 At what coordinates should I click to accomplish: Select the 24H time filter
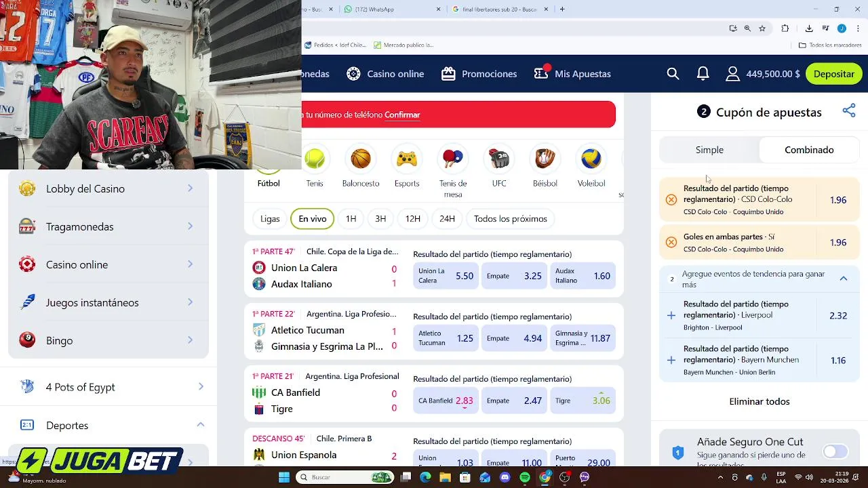[x=447, y=219]
